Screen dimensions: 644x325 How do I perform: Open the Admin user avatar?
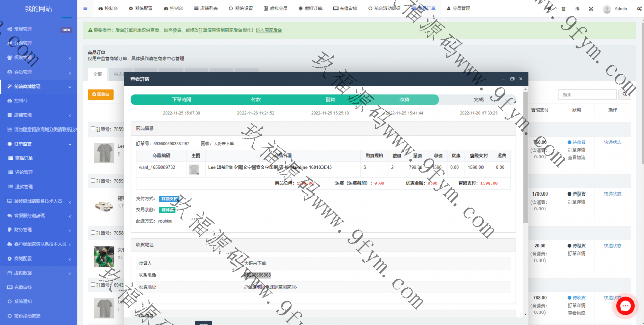[x=607, y=9]
